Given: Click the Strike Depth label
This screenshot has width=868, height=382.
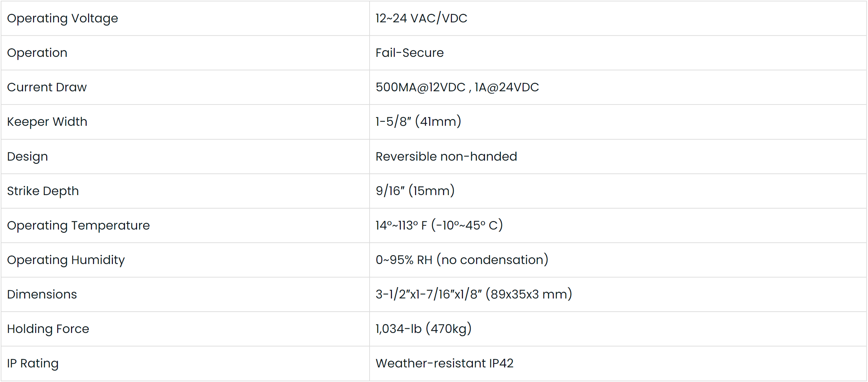Looking at the screenshot, I should click(43, 191).
